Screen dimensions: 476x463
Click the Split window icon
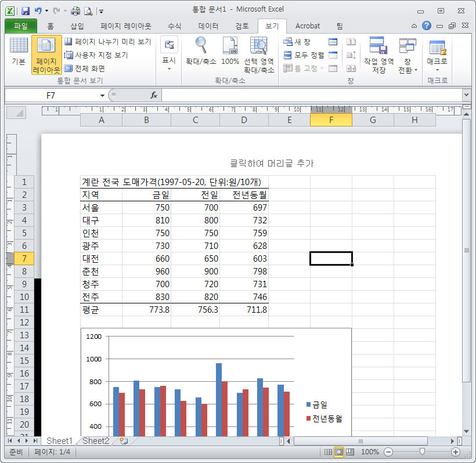(x=333, y=42)
